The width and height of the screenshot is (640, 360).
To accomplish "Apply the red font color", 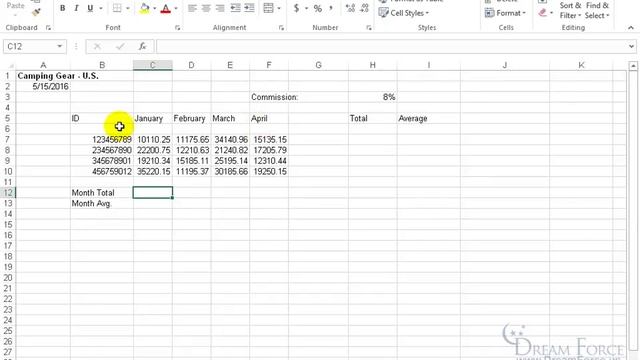I will [x=166, y=8].
